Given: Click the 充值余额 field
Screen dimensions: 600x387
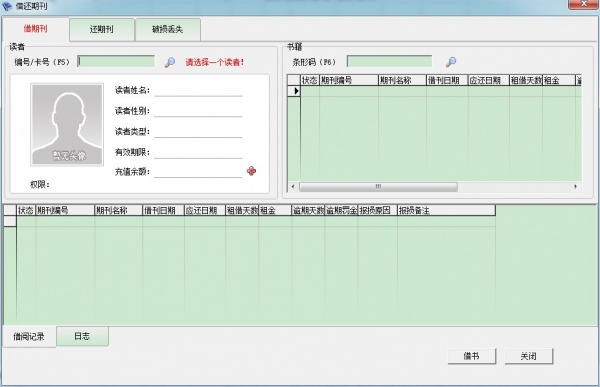Looking at the screenshot, I should point(198,172).
